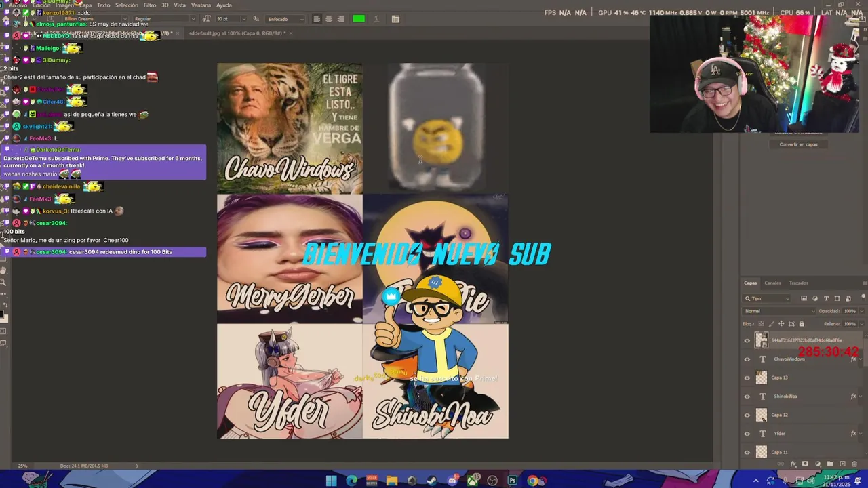Lock image pixels with brush icon
This screenshot has height=488, width=868.
[x=770, y=324]
